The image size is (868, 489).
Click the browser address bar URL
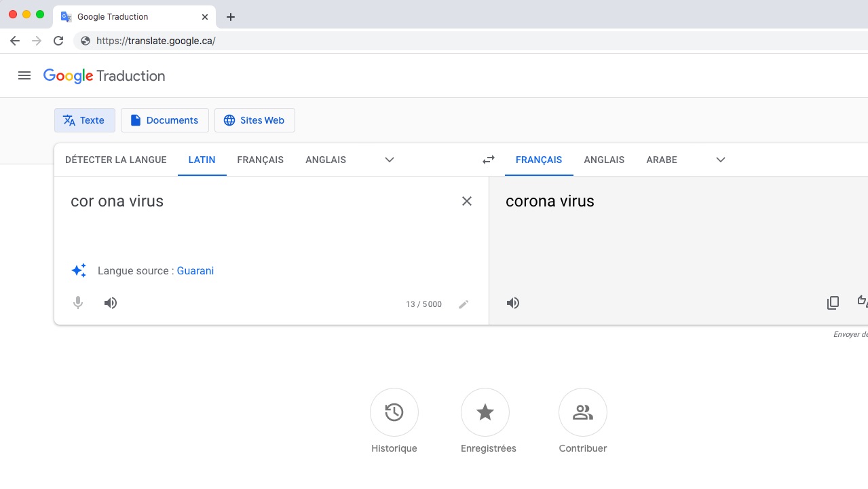coord(156,41)
